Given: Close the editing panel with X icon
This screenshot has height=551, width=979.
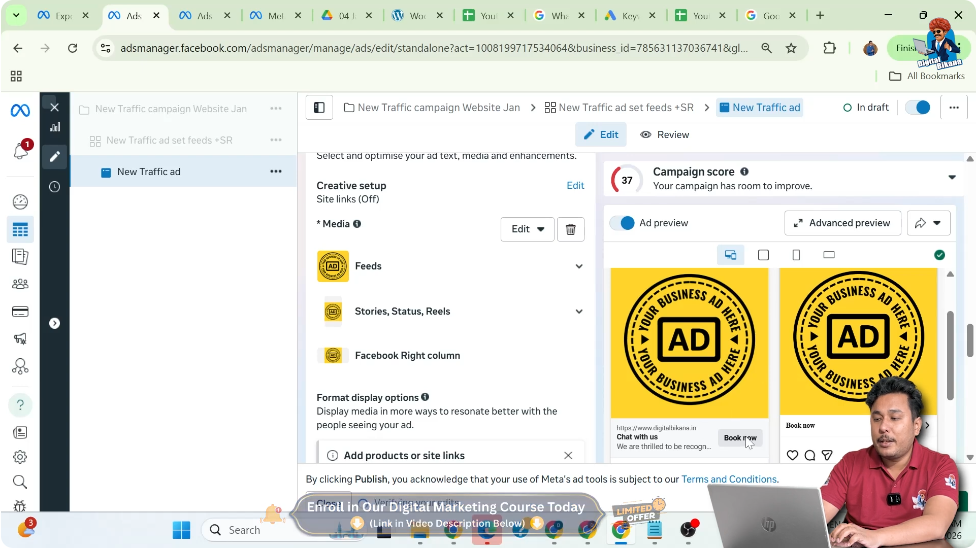Looking at the screenshot, I should pos(54,107).
